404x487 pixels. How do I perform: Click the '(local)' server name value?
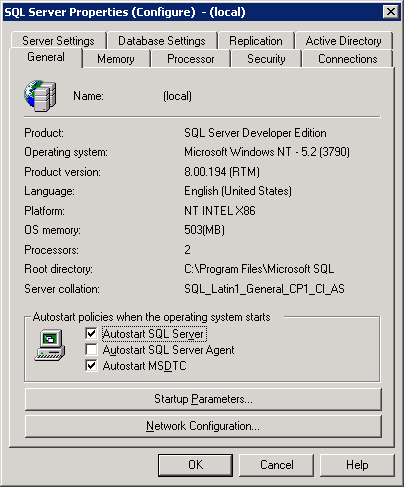pos(177,96)
